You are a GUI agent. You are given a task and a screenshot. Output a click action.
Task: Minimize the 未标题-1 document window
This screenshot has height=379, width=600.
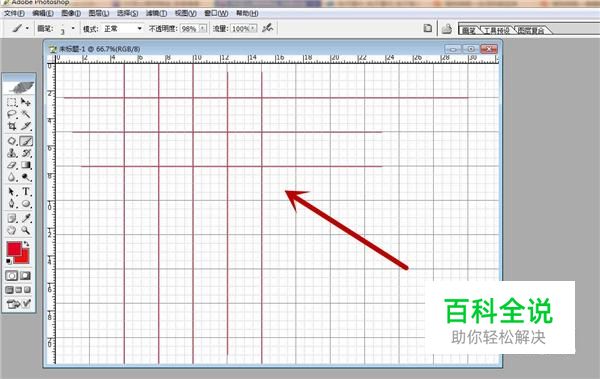pyautogui.click(x=453, y=49)
